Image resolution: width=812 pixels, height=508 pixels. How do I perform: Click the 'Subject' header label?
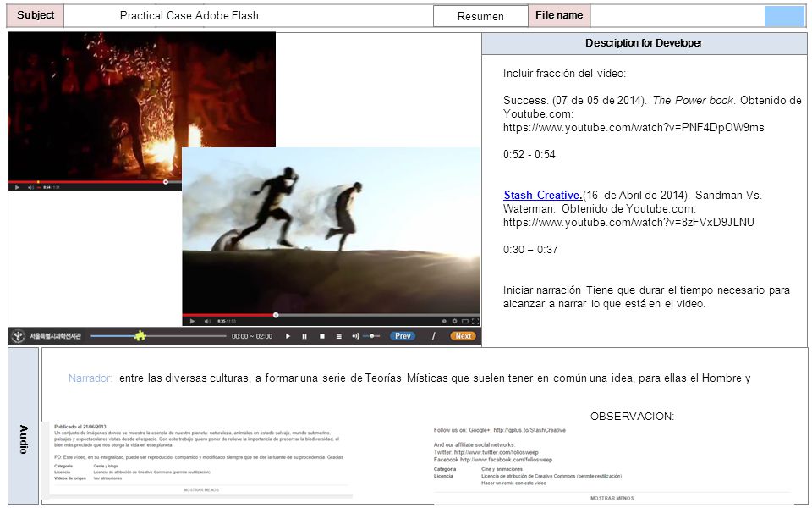pyautogui.click(x=36, y=15)
